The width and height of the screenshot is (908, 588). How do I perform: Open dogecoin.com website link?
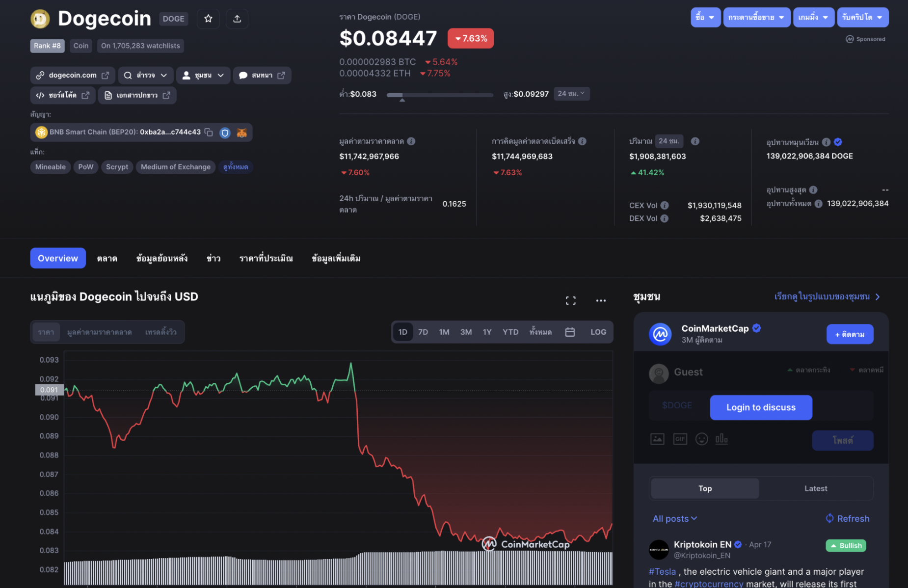(x=73, y=75)
